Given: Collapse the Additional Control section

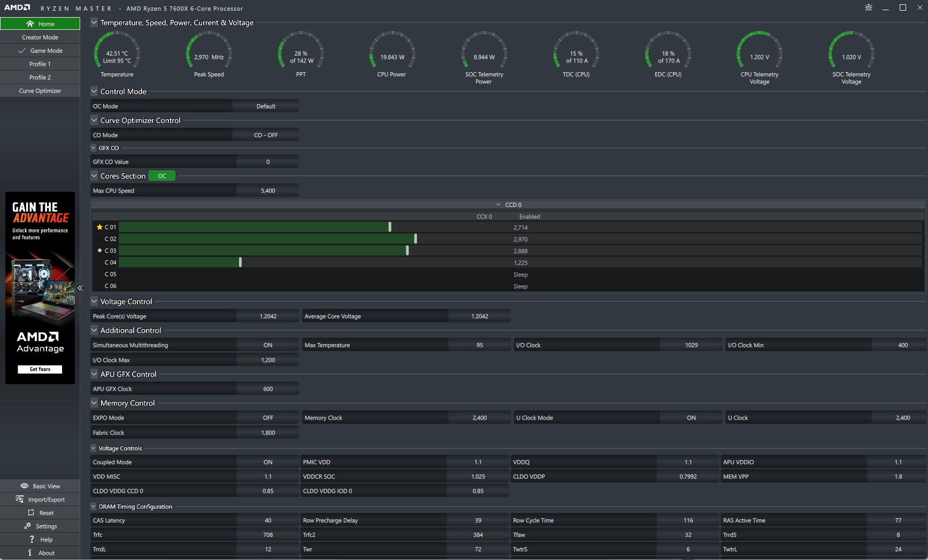Looking at the screenshot, I should click(x=94, y=330).
